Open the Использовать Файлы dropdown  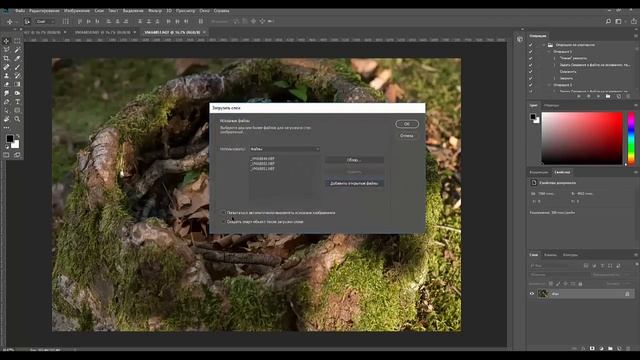(284, 149)
